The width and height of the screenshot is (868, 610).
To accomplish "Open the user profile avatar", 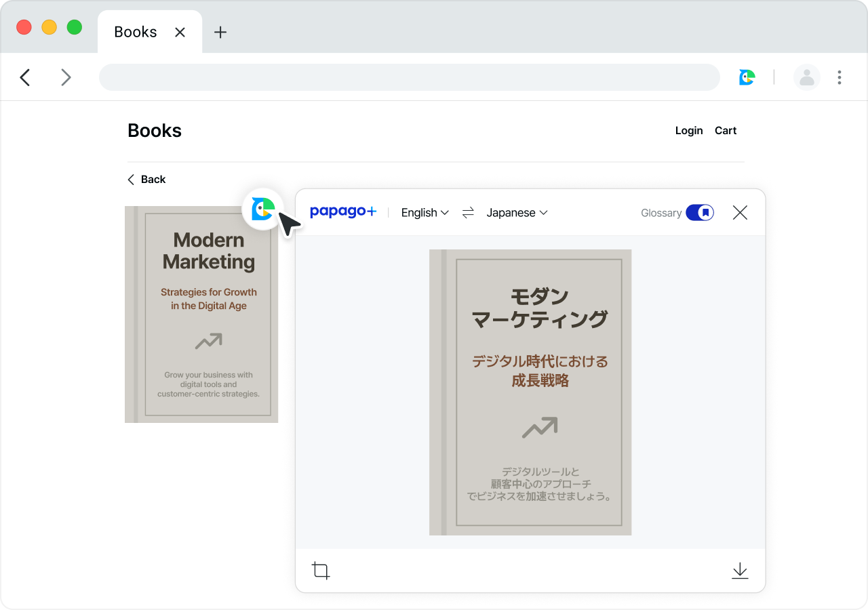I will tap(806, 77).
